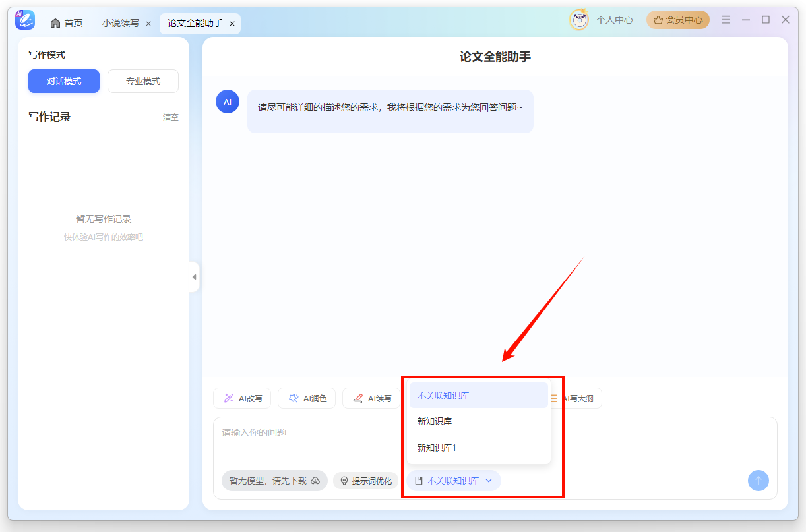Click the blue send message button

[x=758, y=481]
